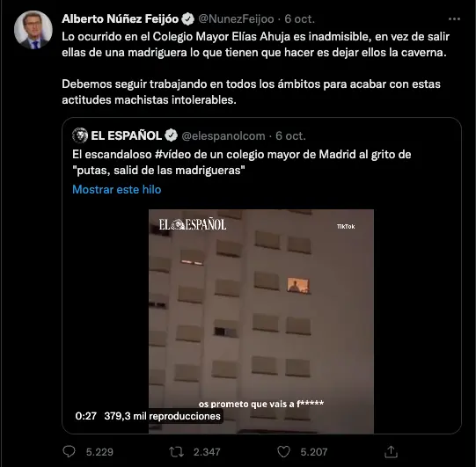Click the 5.229 replies count
476x467 pixels.
pos(99,452)
